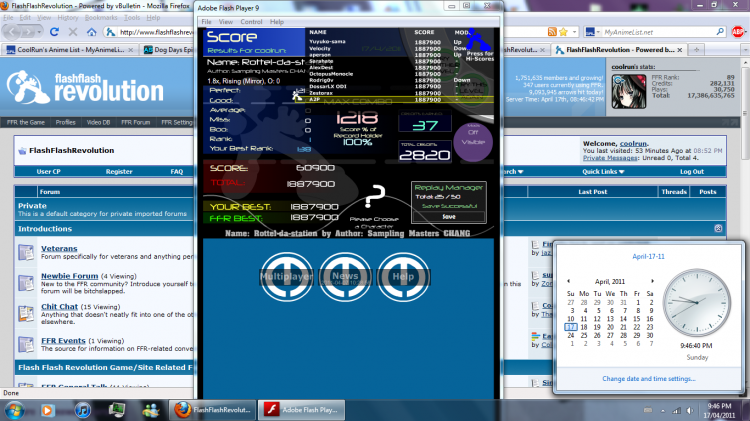Click Firefox URL address field

[x=156, y=32]
